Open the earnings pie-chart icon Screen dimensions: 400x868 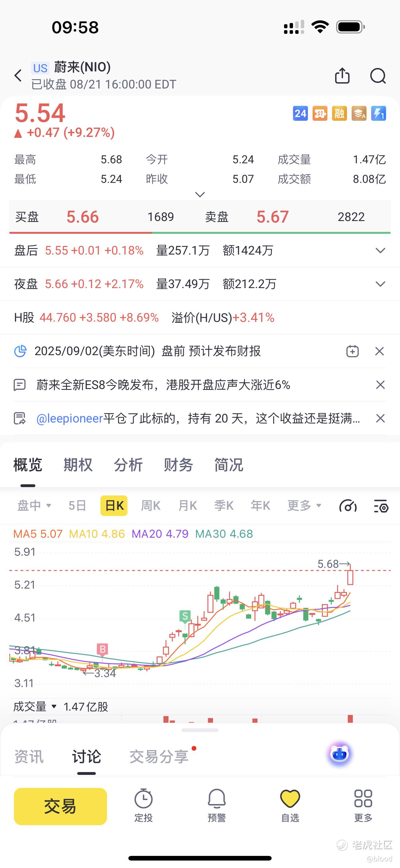[x=20, y=351]
